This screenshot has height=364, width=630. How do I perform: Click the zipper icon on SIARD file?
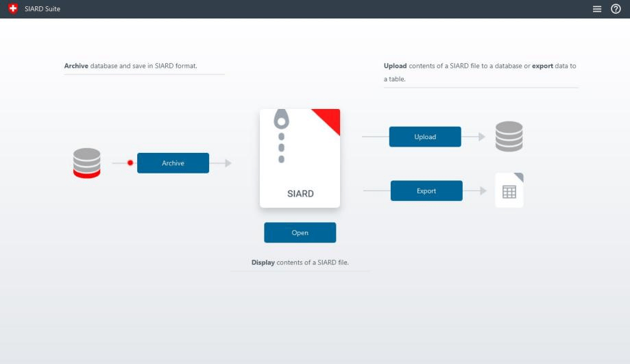tap(281, 137)
